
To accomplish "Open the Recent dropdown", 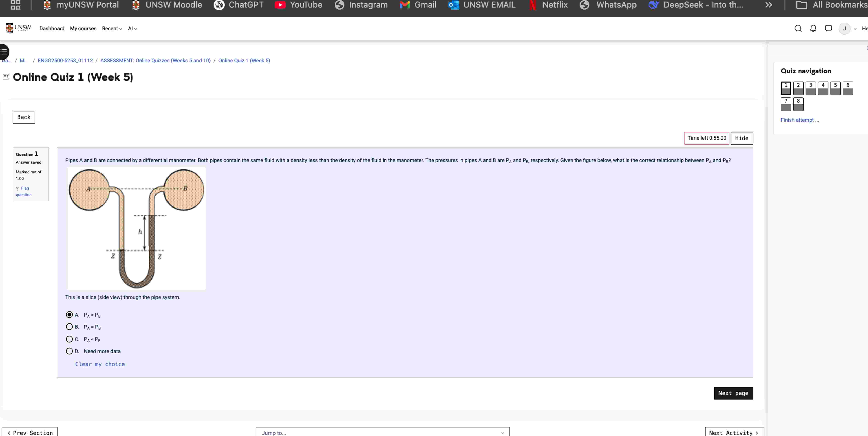I will (x=112, y=28).
